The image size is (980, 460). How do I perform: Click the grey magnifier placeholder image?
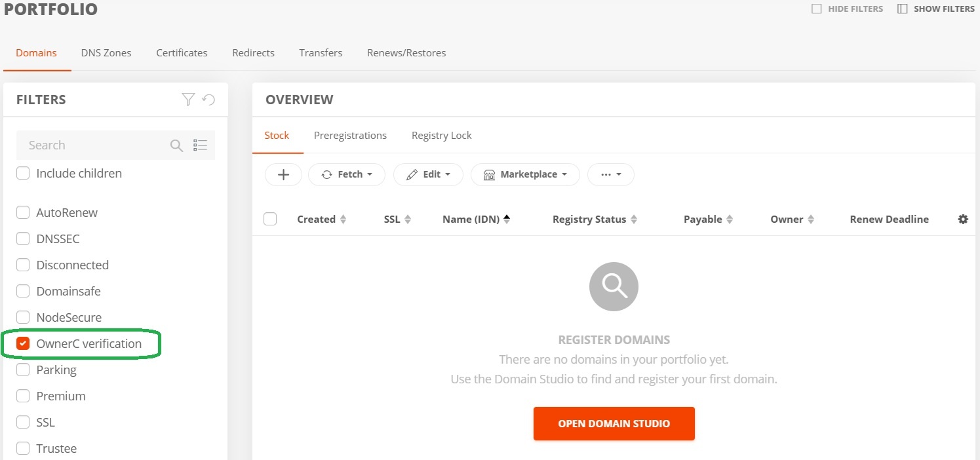(x=614, y=287)
